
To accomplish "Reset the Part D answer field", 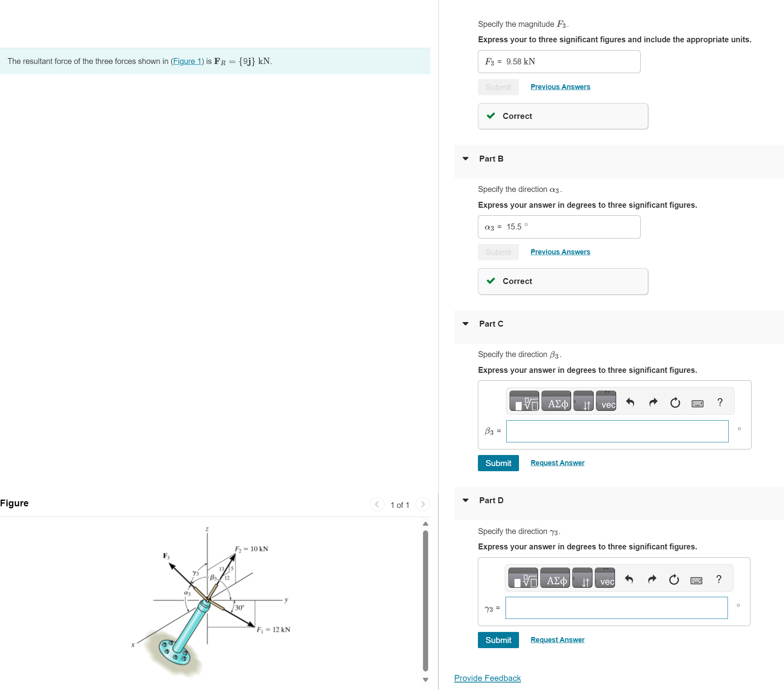I will click(673, 579).
